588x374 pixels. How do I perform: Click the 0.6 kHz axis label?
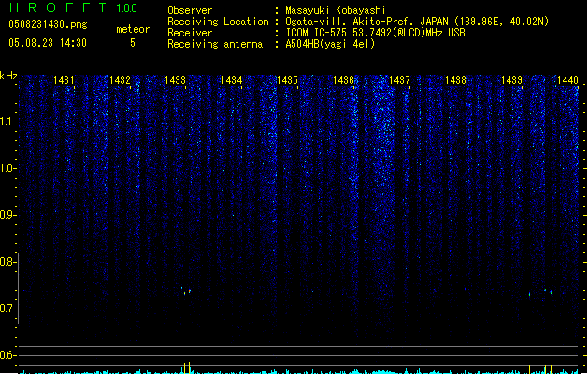(x=7, y=355)
